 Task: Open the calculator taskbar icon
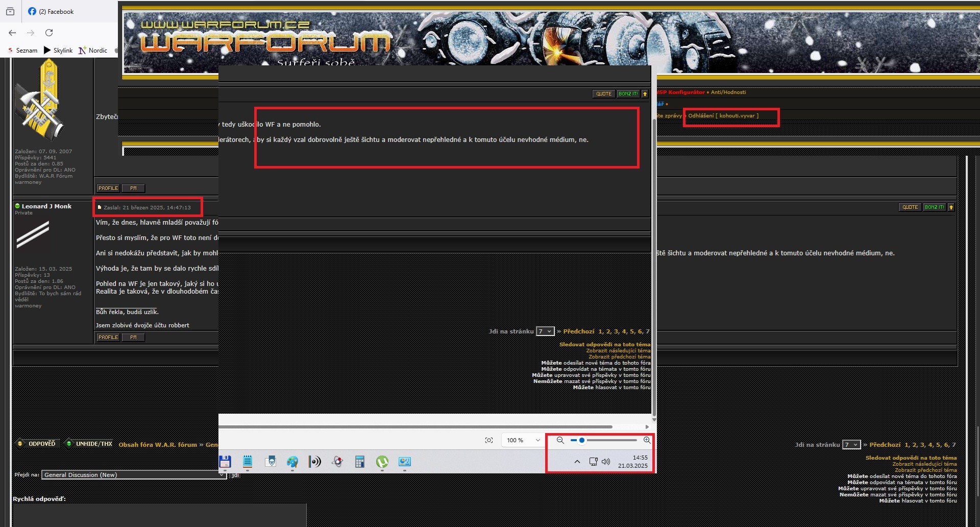pyautogui.click(x=360, y=462)
